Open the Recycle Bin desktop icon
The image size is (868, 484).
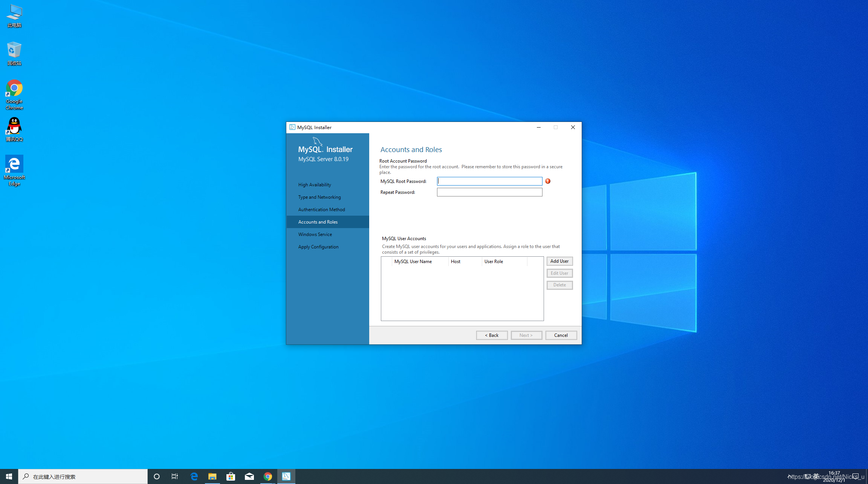coord(14,53)
